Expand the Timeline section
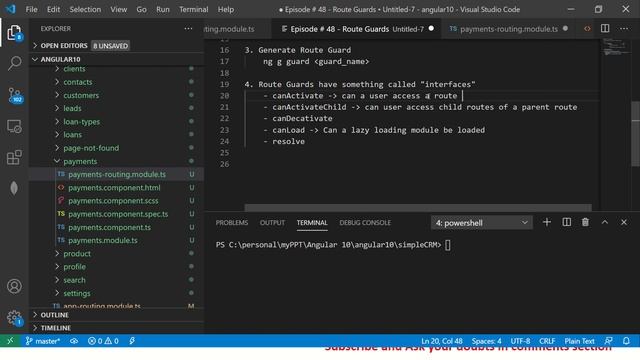This screenshot has width=640, height=360. pyautogui.click(x=56, y=328)
